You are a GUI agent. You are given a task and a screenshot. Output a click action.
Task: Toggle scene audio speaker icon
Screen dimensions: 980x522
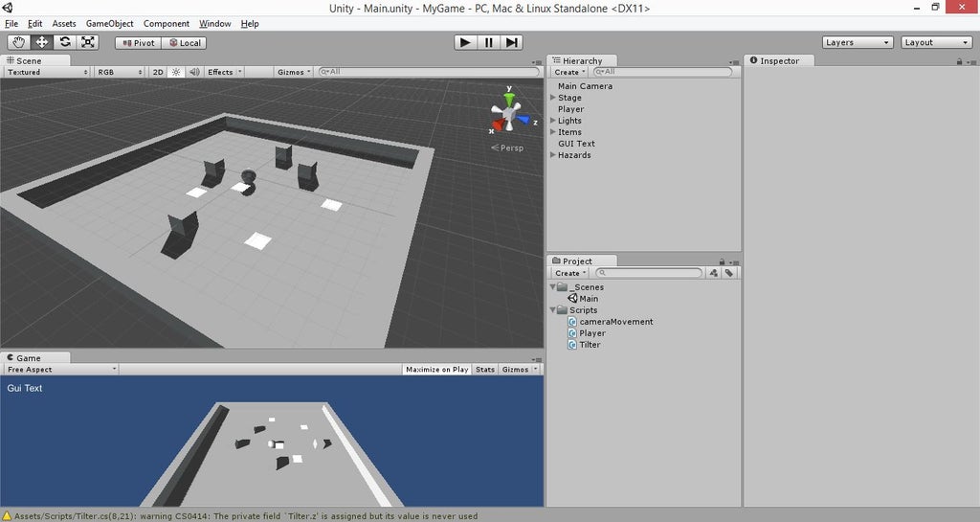point(194,72)
